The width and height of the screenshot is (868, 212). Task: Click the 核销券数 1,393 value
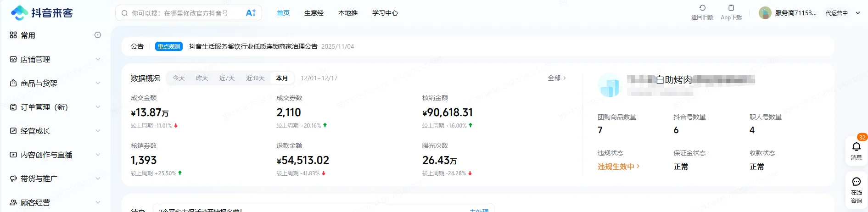(x=144, y=160)
